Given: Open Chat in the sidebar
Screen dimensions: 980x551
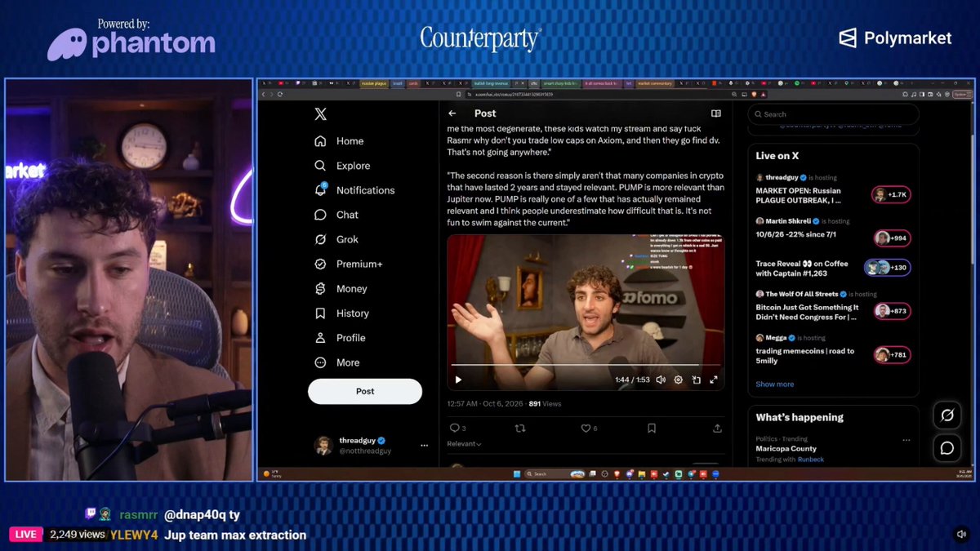Looking at the screenshot, I should pyautogui.click(x=336, y=215).
